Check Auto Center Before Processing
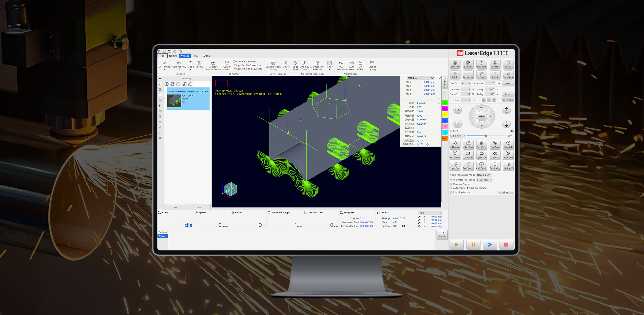Screen dimensions: 644x315 click(x=451, y=188)
